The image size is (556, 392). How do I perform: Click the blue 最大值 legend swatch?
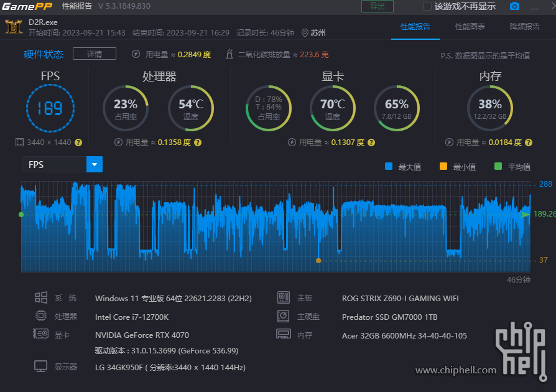[x=389, y=166]
